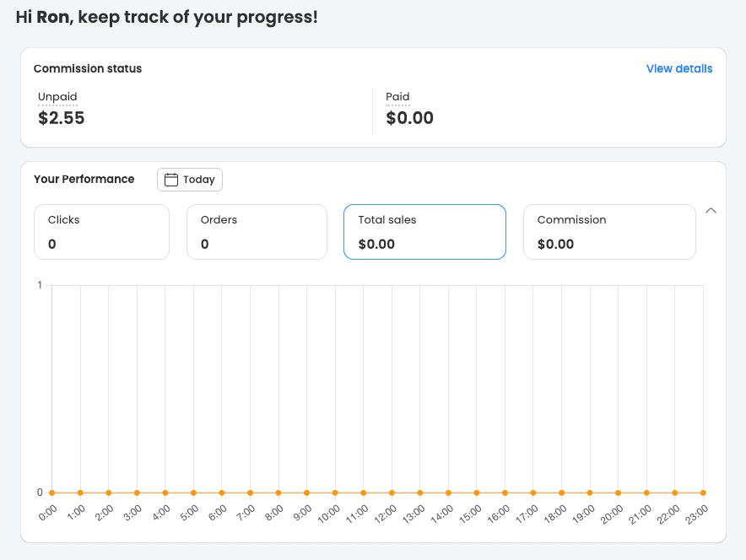746x560 pixels.
Task: Select the Orders metric card
Action: [256, 232]
